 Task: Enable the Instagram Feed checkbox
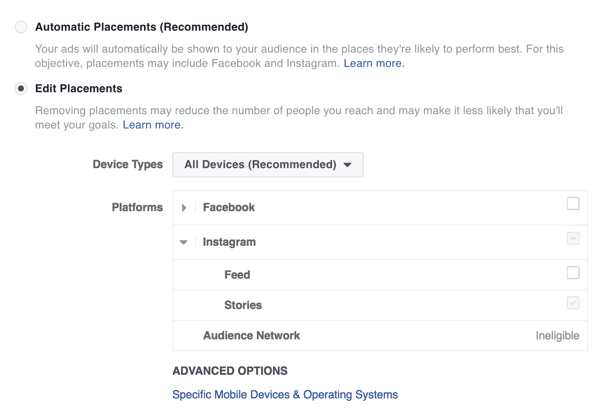pos(573,272)
